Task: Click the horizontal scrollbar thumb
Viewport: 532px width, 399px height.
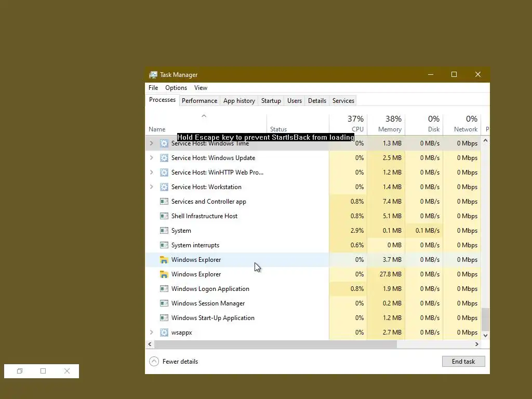Action: point(275,344)
